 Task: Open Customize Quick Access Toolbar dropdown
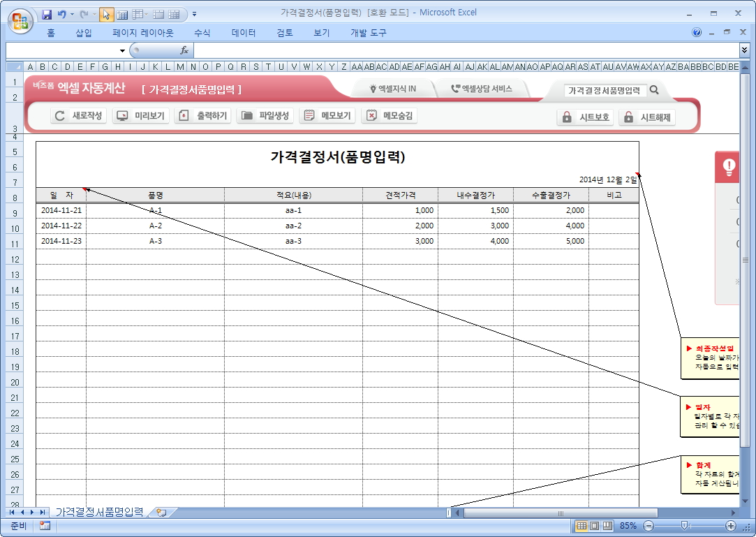pyautogui.click(x=194, y=14)
